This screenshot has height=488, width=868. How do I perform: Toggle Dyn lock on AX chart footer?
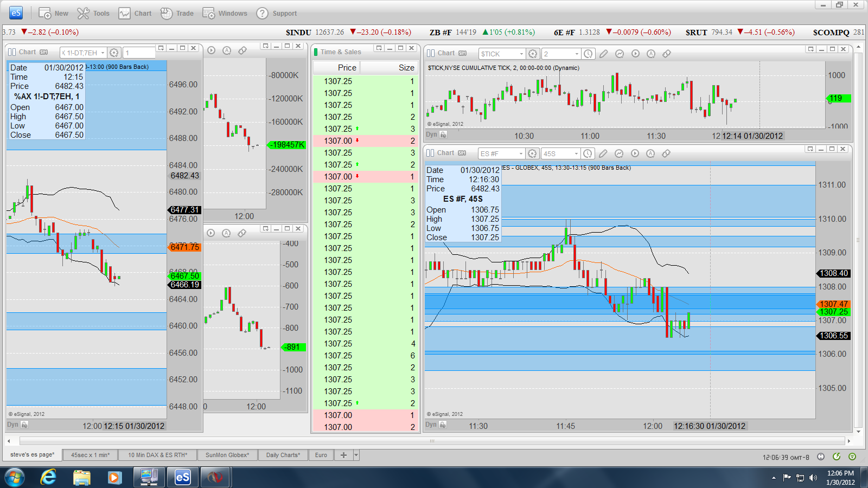tap(24, 425)
